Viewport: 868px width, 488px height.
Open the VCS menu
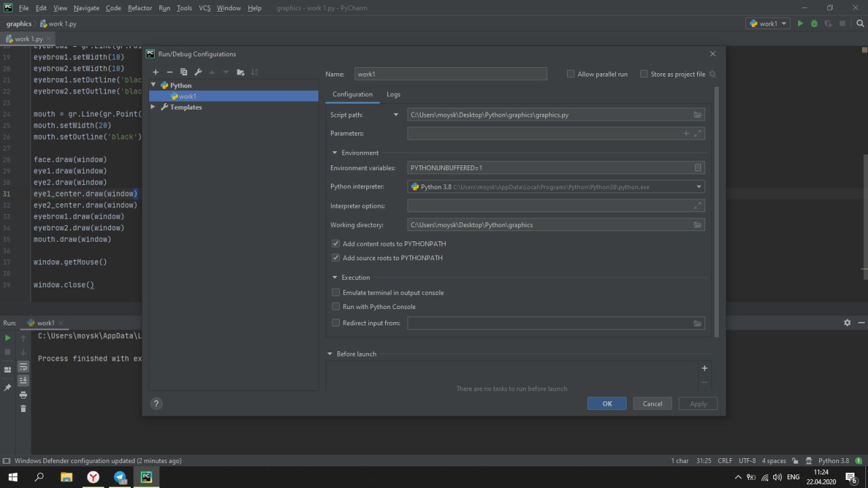point(205,8)
